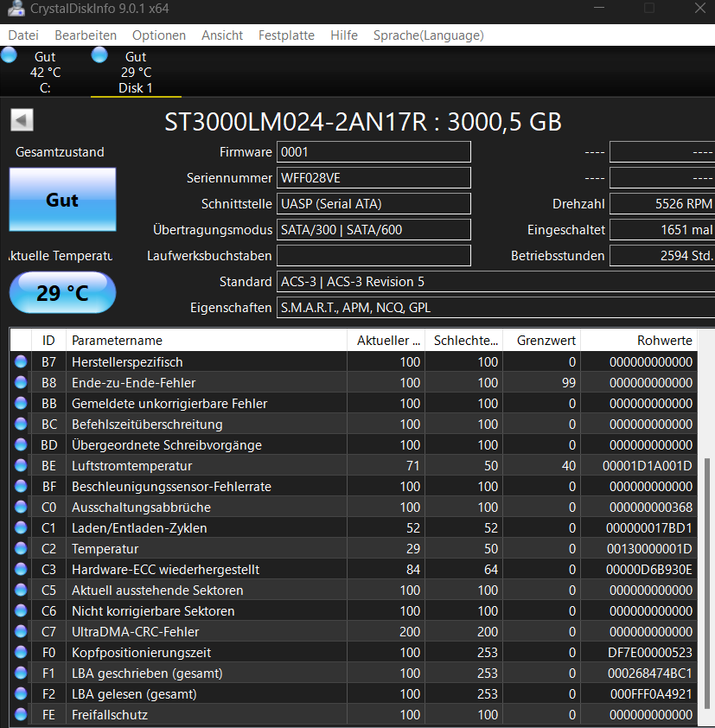Click the 29 °C temperature button
715x728 pixels.
pos(62,292)
